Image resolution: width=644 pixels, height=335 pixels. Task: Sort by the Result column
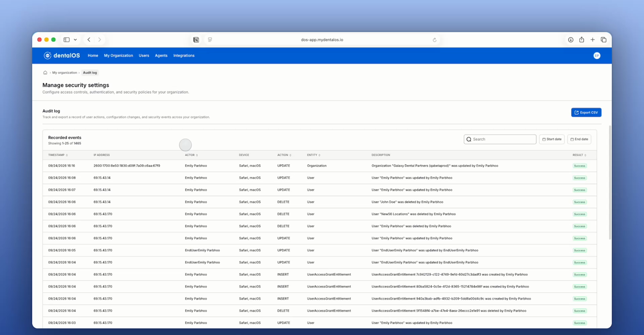point(579,155)
